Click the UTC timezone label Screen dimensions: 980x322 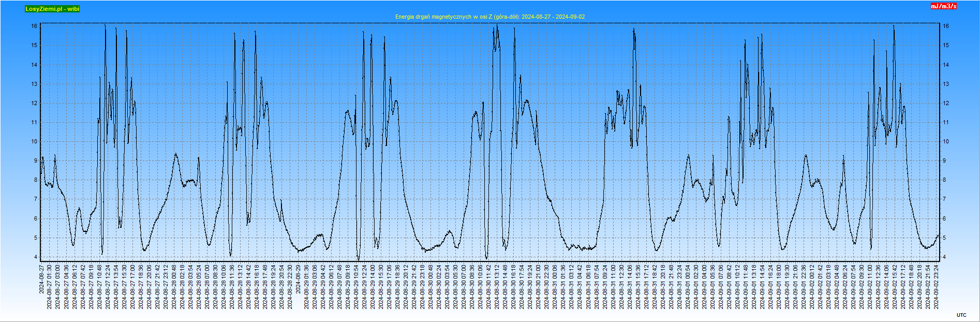pyautogui.click(x=961, y=315)
